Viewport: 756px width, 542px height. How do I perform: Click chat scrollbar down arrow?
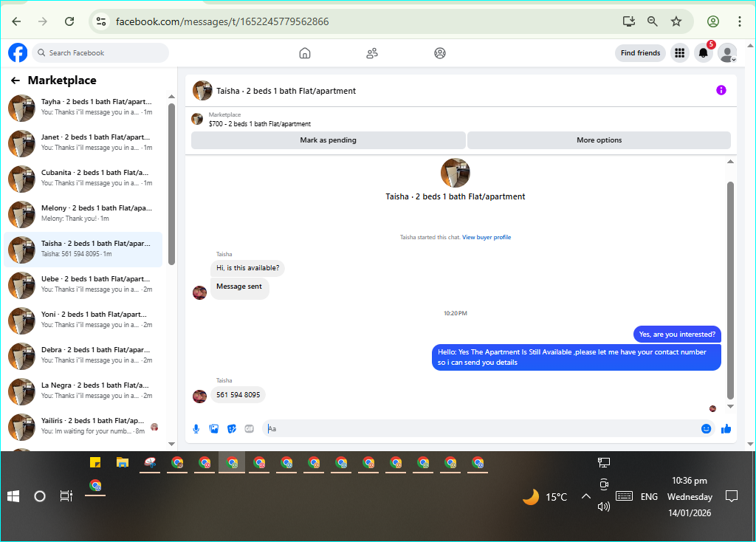click(730, 406)
